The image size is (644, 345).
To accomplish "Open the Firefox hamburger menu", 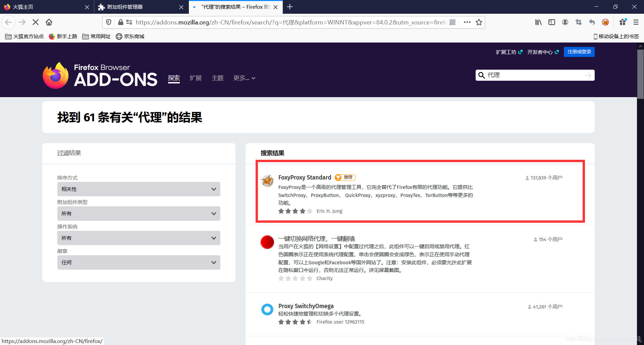I will click(636, 22).
